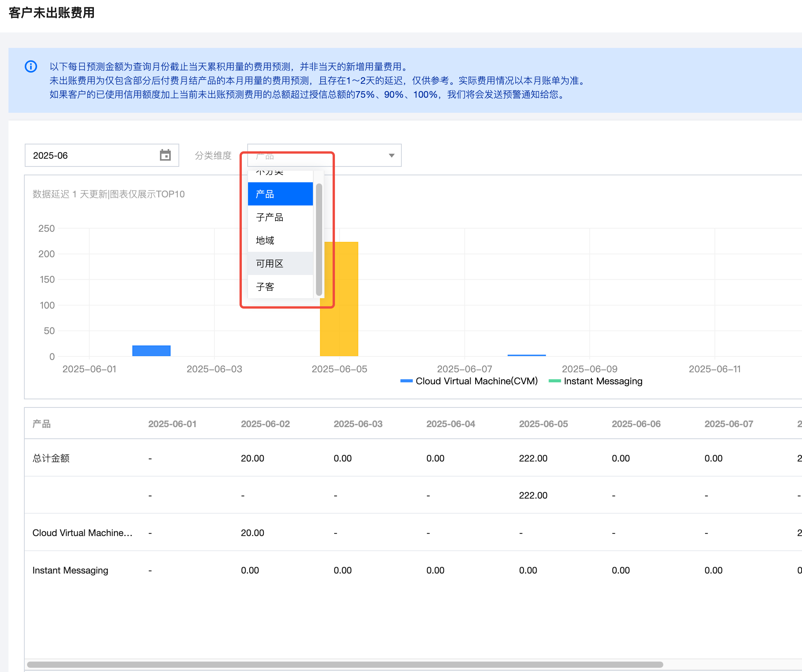Click the 产品 column header in table

(x=42, y=424)
